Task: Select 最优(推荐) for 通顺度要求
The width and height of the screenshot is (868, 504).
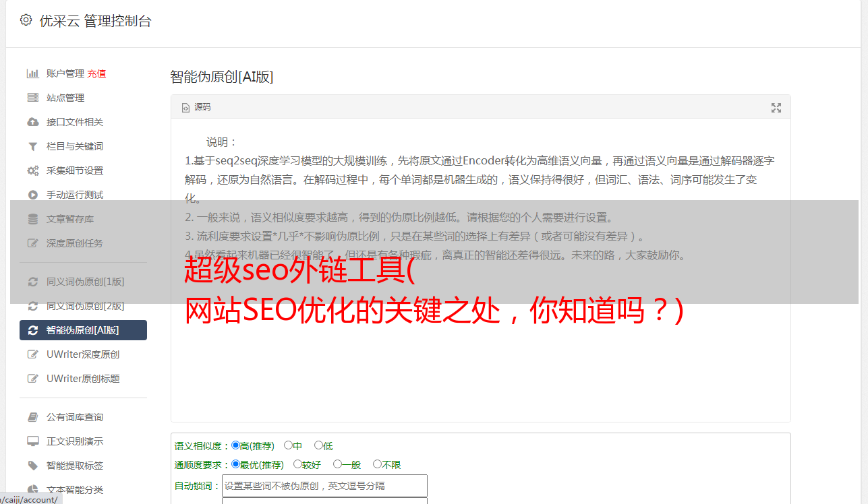Action: pos(235,464)
